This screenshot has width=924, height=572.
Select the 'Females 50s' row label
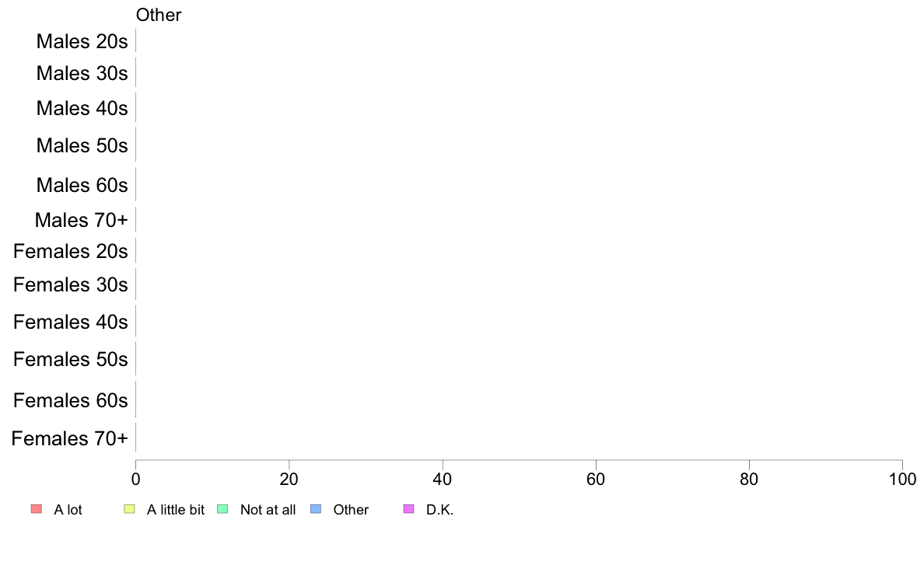click(x=71, y=359)
